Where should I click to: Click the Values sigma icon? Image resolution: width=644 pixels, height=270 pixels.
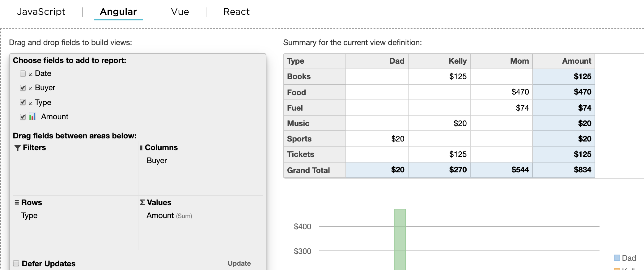(142, 202)
